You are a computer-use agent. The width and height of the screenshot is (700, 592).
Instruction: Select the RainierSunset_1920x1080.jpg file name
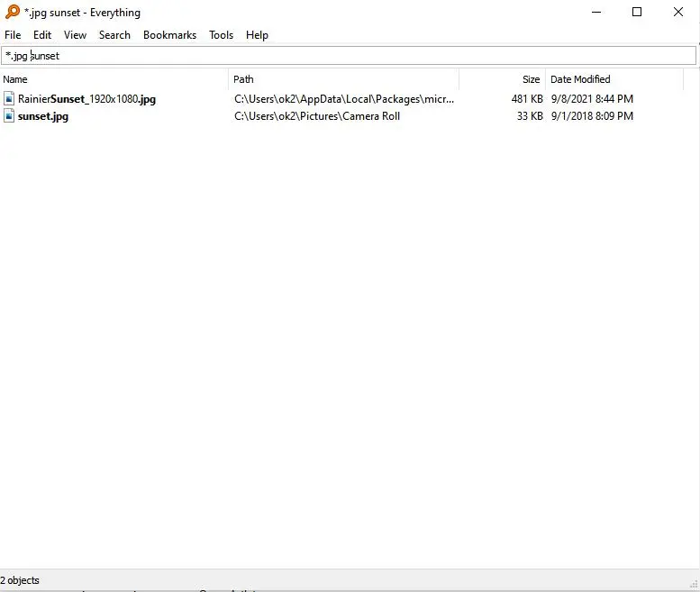(86, 99)
